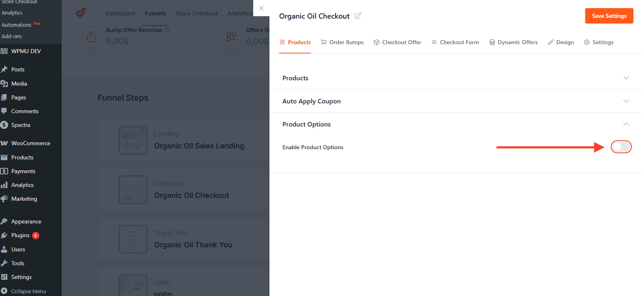Click the Marketing megaphone icon
The height and width of the screenshot is (296, 644).
(x=6, y=199)
